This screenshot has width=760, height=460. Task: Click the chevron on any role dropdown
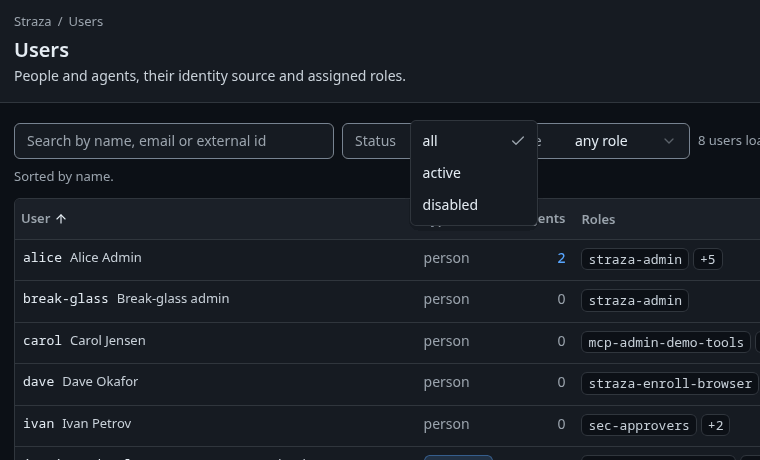pyautogui.click(x=669, y=141)
